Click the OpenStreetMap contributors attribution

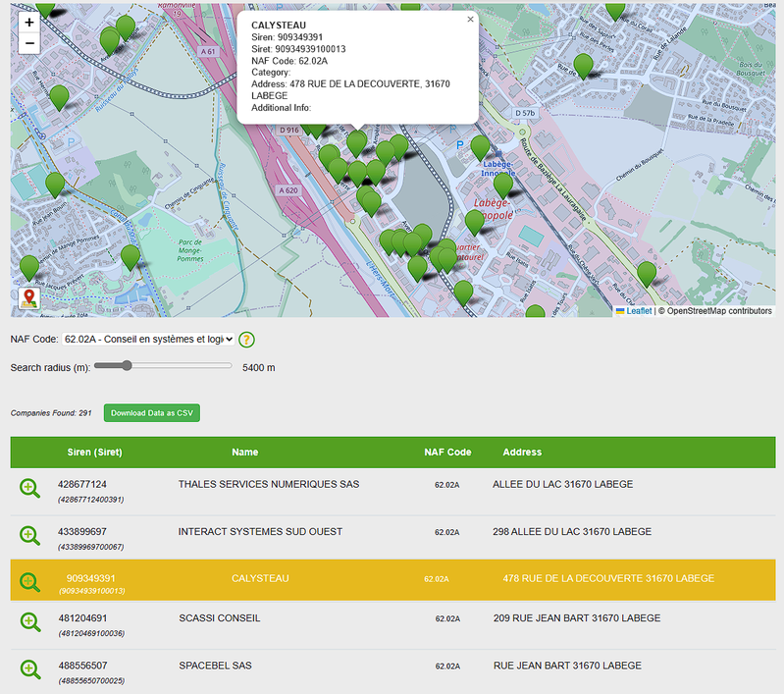pyautogui.click(x=719, y=311)
